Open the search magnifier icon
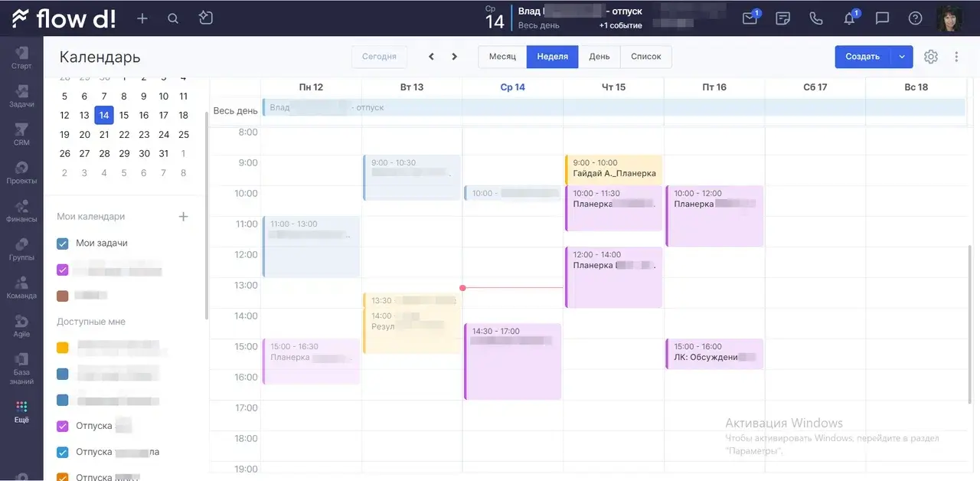Viewport: 980px width, 481px height. 173,18
